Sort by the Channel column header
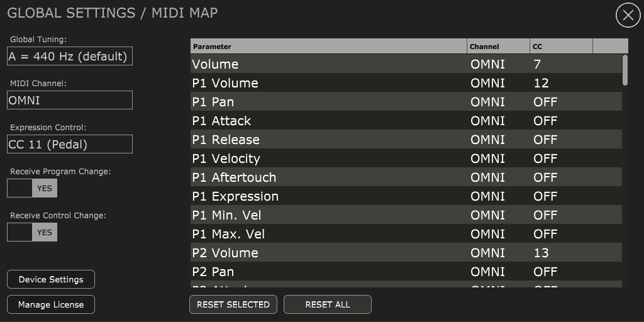 [x=499, y=47]
